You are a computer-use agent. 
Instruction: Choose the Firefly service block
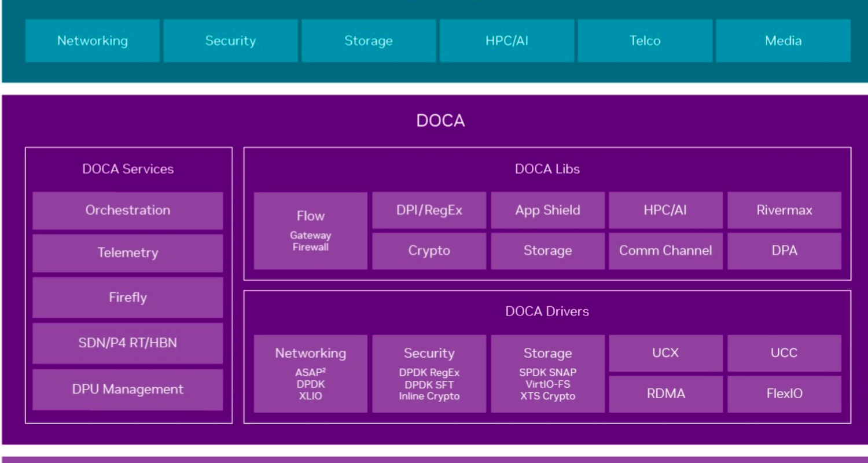pos(128,297)
